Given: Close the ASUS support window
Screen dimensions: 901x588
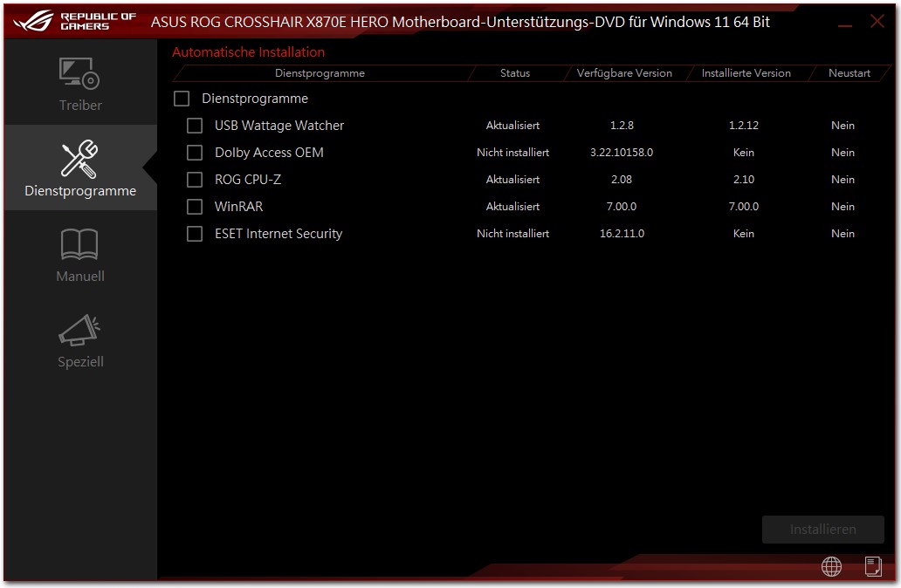Looking at the screenshot, I should click(x=877, y=22).
